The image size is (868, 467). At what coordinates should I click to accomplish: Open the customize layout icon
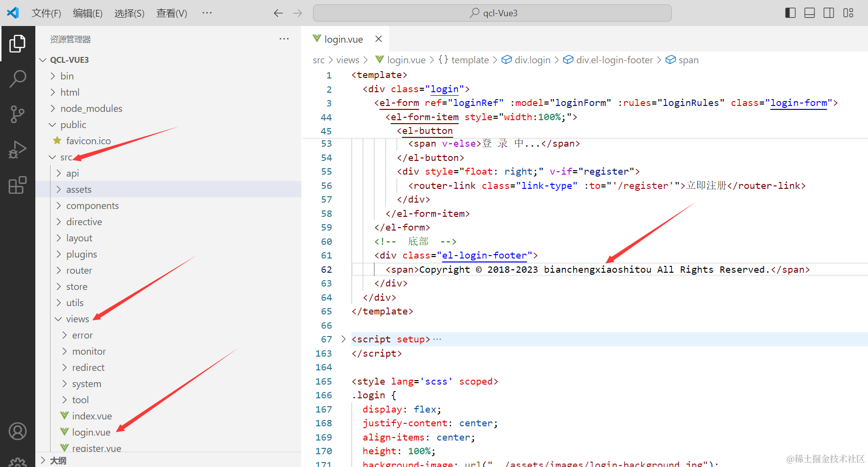click(848, 13)
